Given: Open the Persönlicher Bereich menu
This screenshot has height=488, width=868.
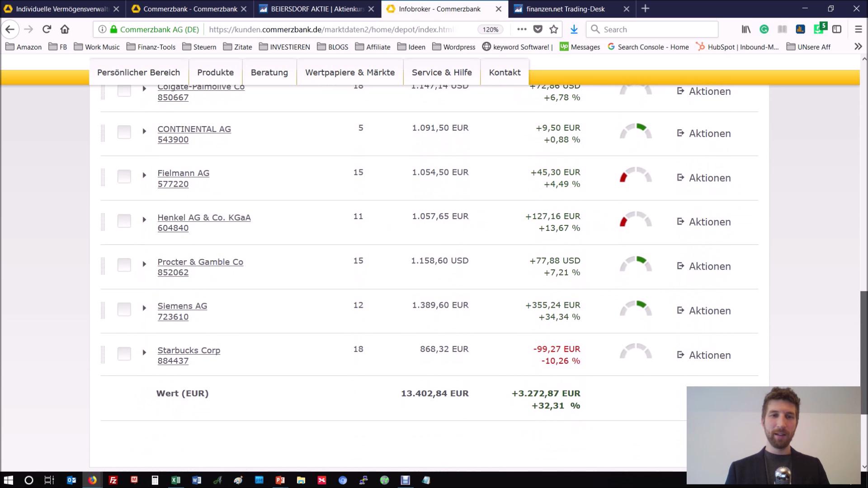Looking at the screenshot, I should (138, 72).
